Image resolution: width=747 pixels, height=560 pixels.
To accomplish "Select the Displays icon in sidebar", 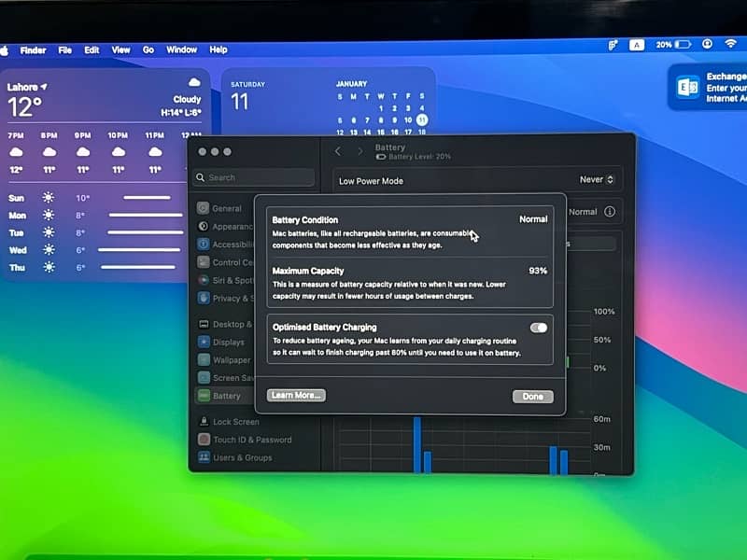I will pos(204,342).
